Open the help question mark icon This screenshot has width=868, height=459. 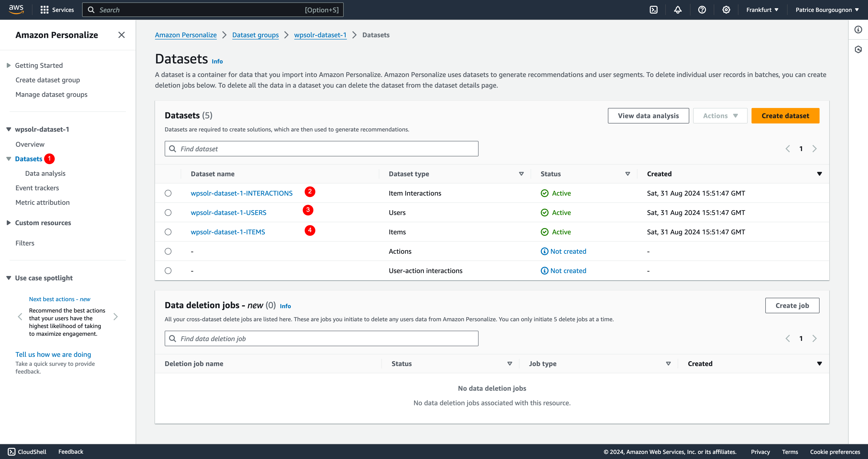click(702, 10)
